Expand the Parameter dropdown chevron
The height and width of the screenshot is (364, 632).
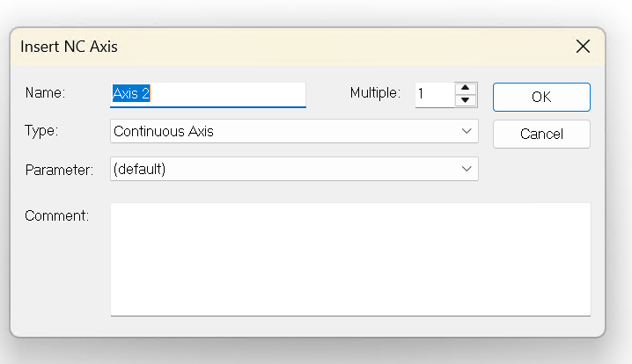point(467,169)
